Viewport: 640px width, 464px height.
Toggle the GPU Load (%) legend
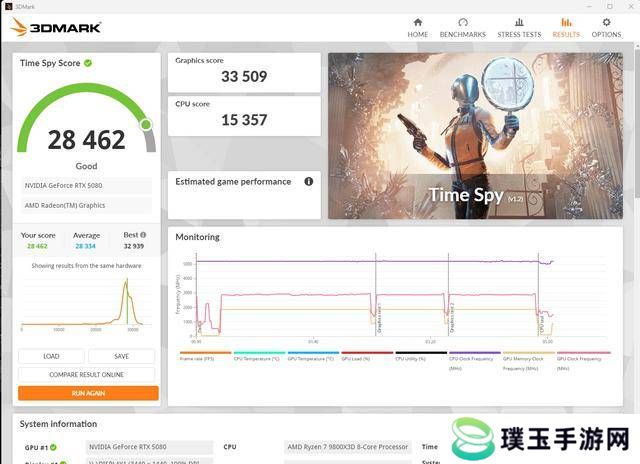click(367, 356)
